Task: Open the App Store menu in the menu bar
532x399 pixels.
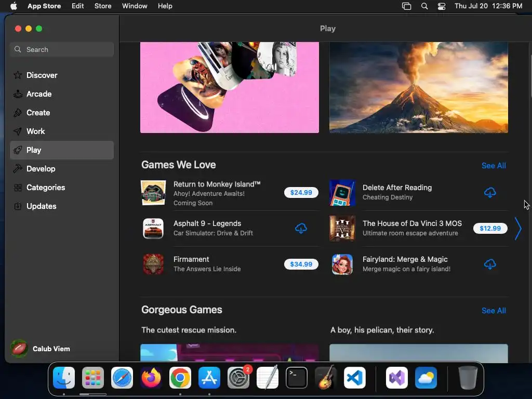Action: click(44, 6)
